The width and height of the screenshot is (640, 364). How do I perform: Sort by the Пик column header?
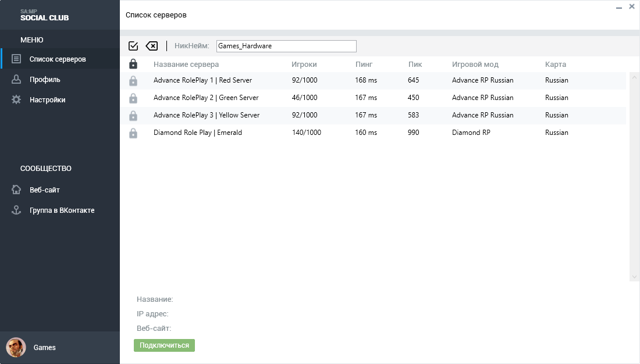(x=415, y=65)
